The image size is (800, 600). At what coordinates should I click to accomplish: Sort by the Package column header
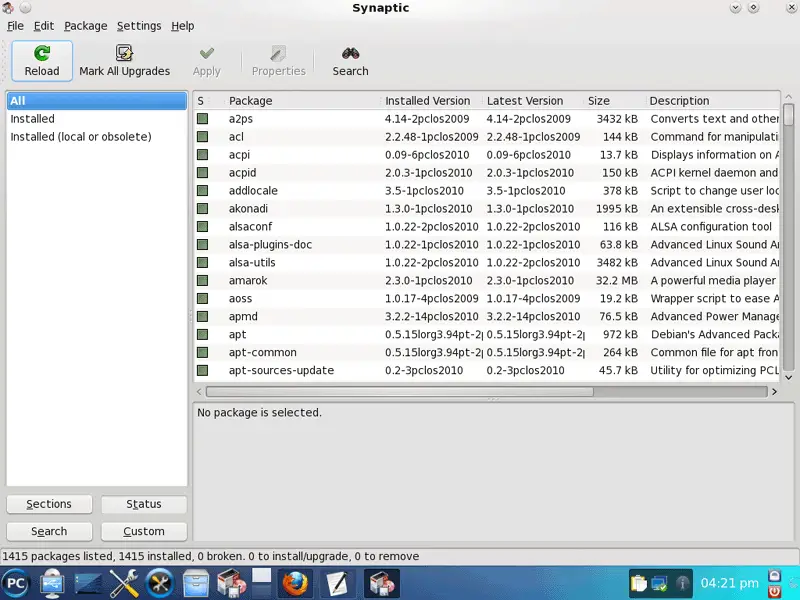tap(302, 101)
